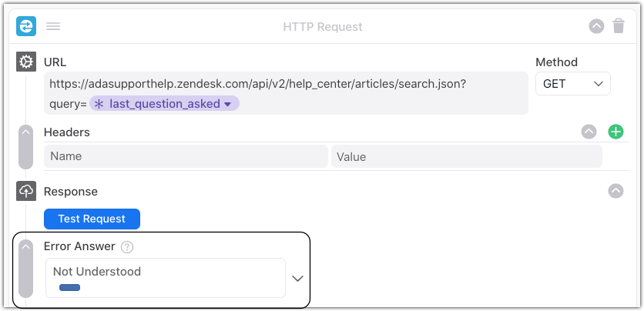644x311 pixels.
Task: Click the last_question_asked variable token
Action: (164, 104)
